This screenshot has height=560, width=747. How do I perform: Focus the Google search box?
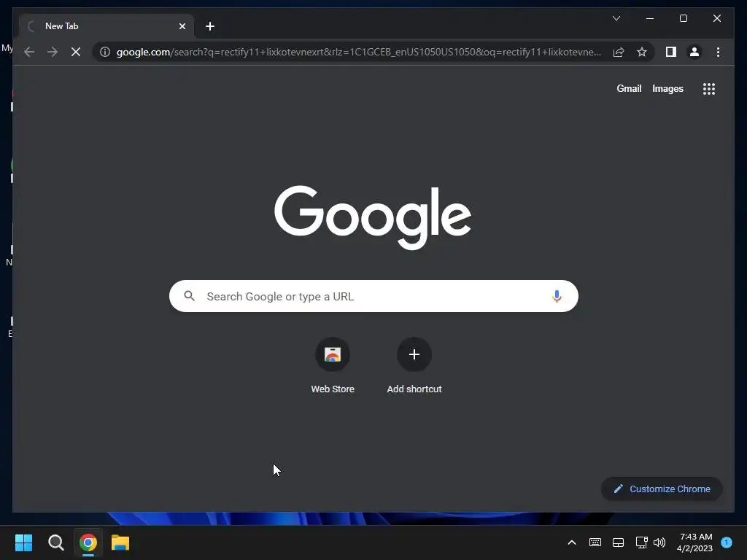pyautogui.click(x=373, y=296)
